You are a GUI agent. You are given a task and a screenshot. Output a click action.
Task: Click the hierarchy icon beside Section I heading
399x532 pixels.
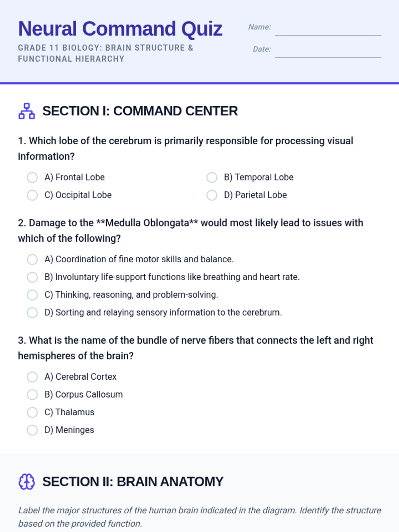click(27, 111)
